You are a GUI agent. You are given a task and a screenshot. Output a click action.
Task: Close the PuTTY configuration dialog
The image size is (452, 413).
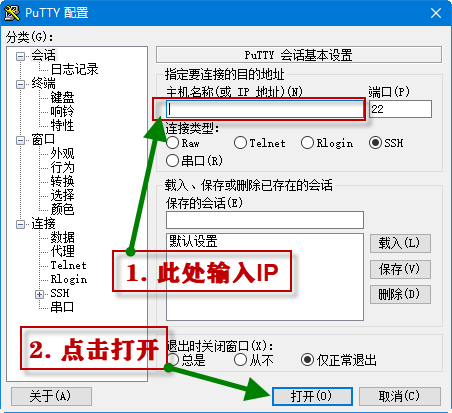coord(436,13)
